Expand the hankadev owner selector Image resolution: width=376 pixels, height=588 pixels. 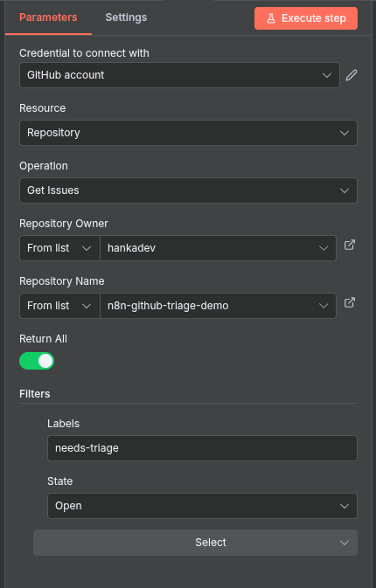(x=218, y=248)
